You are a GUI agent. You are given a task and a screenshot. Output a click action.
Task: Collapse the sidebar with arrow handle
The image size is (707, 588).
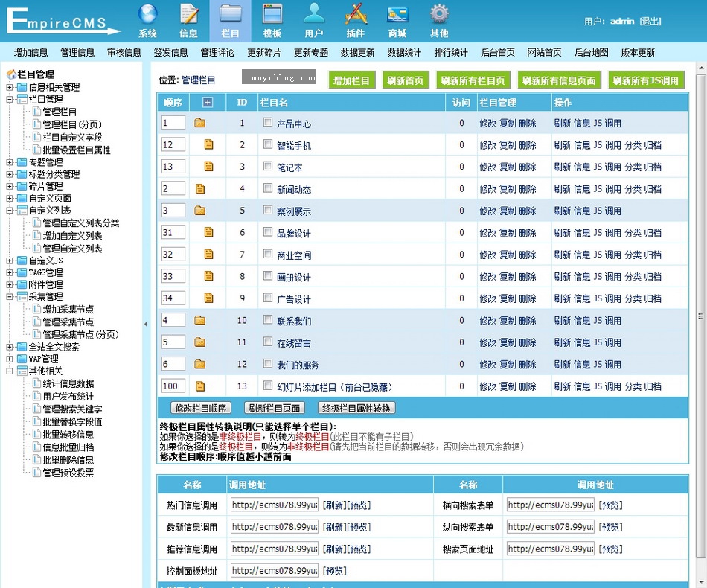coord(146,324)
